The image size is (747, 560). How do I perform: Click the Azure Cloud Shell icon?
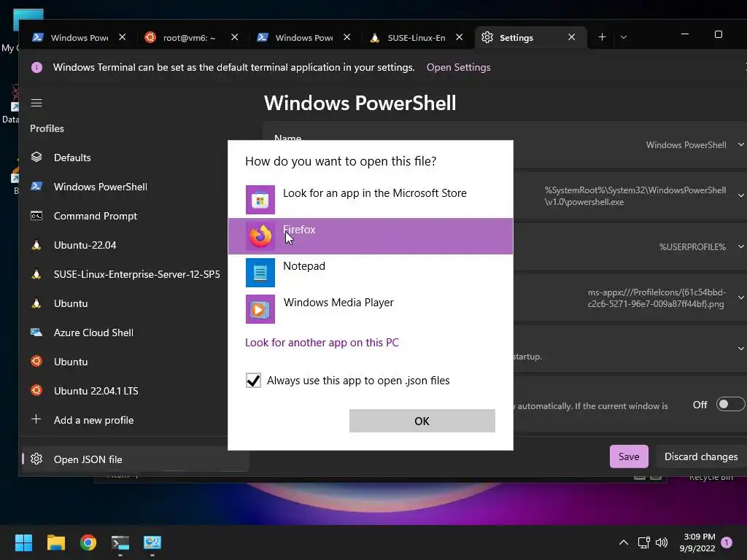[36, 332]
